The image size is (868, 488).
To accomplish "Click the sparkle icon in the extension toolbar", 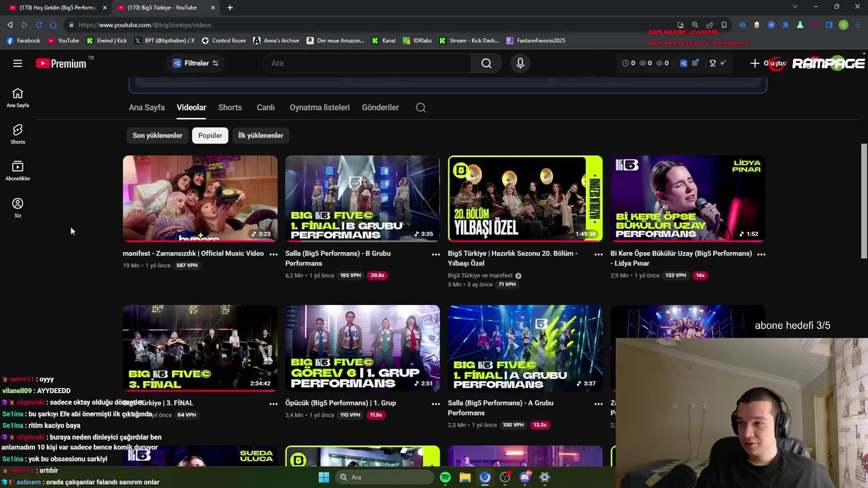I will 723,63.
